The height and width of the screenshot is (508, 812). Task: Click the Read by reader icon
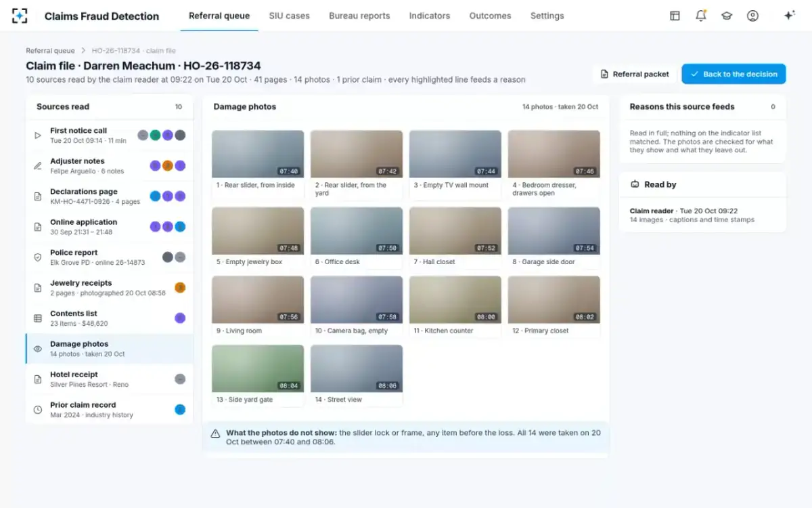point(635,184)
